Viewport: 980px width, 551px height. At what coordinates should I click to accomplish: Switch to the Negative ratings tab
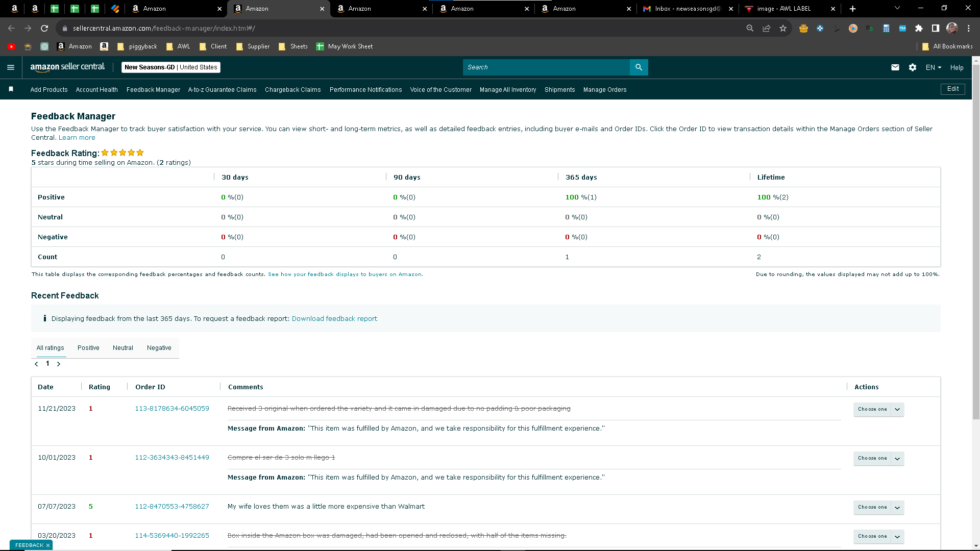point(159,348)
